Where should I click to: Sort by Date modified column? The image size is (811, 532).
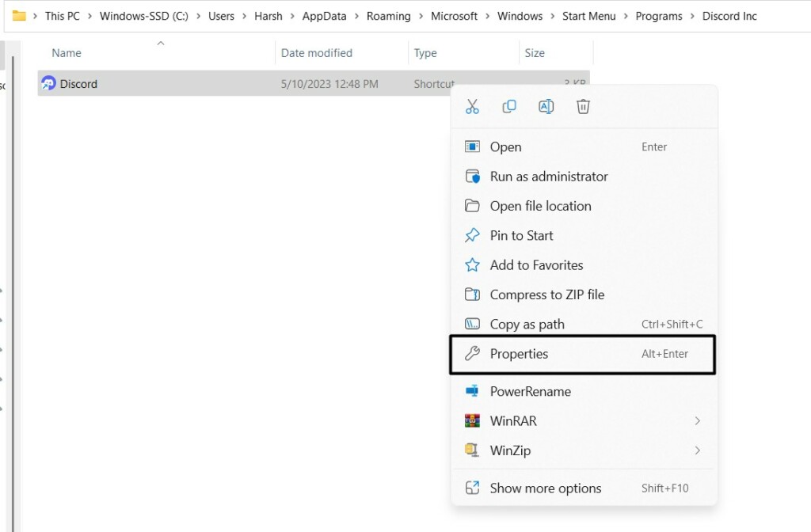pyautogui.click(x=316, y=53)
